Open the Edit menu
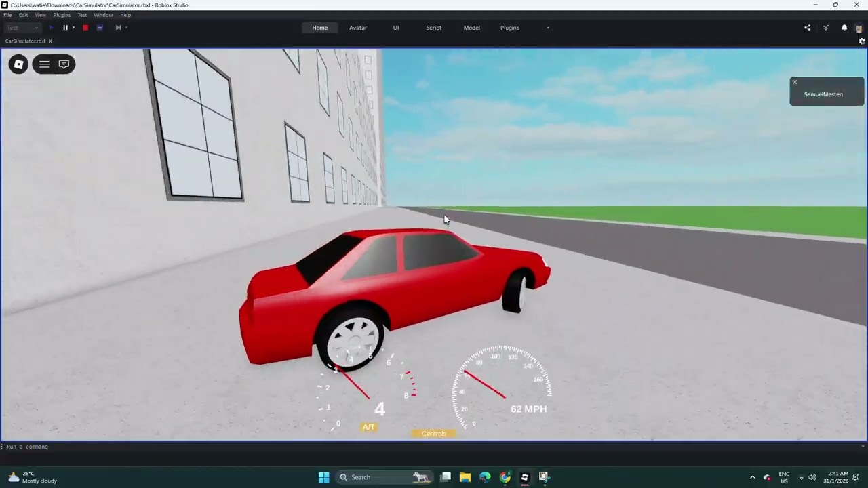The height and width of the screenshot is (488, 868). coord(23,15)
